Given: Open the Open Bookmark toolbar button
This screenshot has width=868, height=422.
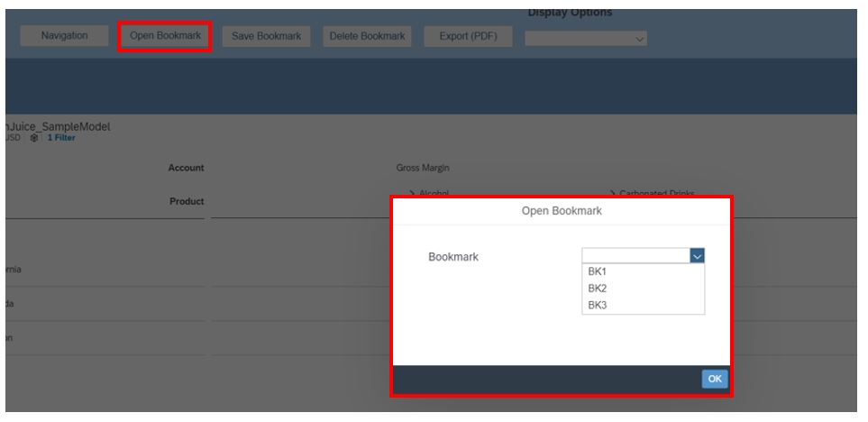Looking at the screenshot, I should click(165, 36).
